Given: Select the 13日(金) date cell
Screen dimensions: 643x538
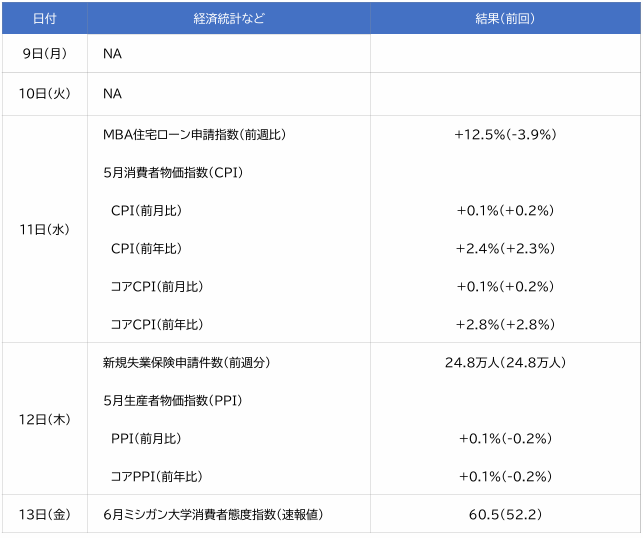Looking at the screenshot, I should [x=44, y=514].
